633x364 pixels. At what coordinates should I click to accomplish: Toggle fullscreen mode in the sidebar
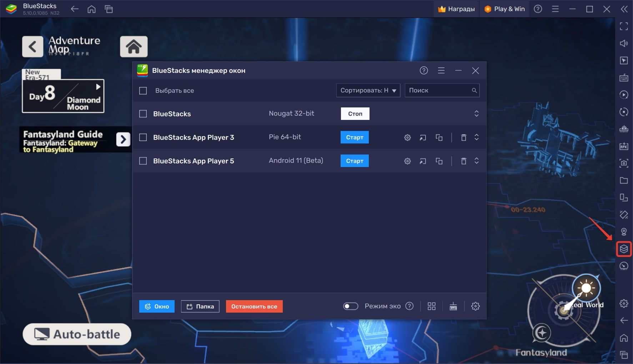point(624,26)
